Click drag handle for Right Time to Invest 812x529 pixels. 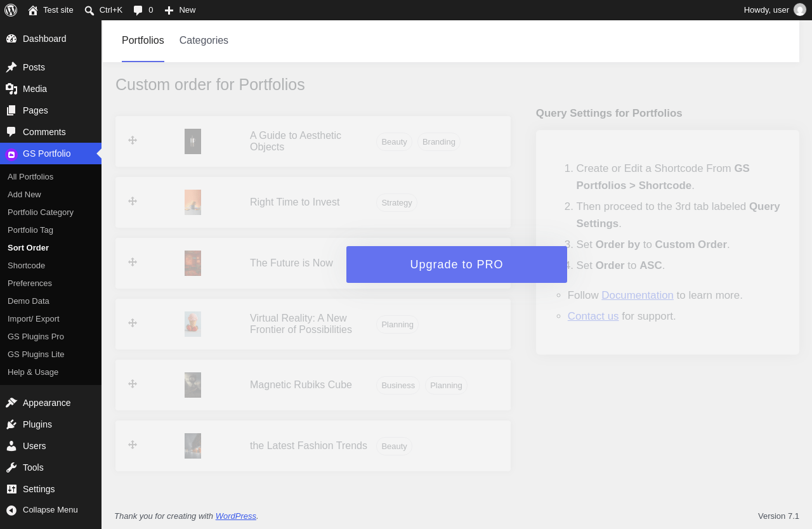coord(133,201)
